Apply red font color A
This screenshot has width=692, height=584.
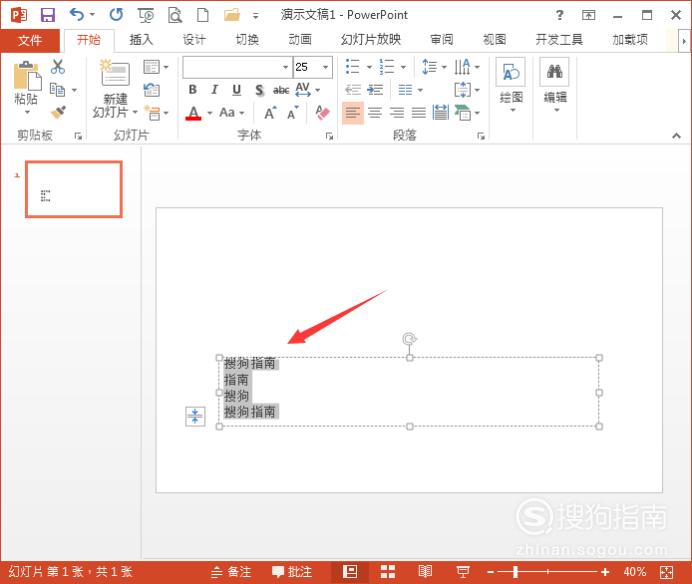[x=193, y=113]
